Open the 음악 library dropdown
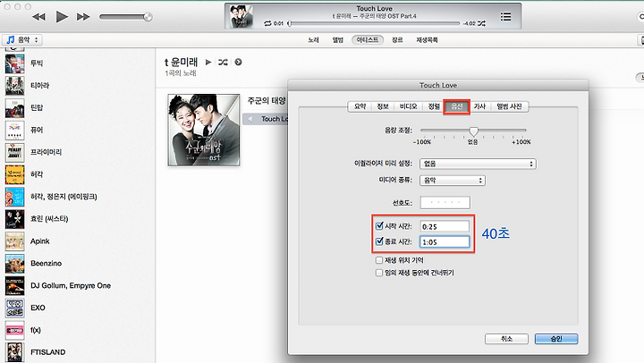 22,40
